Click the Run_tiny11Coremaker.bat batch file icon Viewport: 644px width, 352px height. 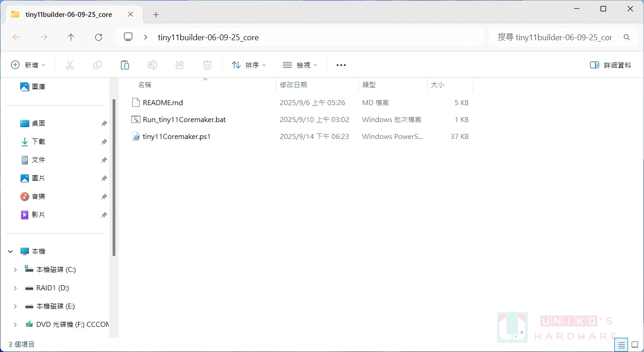coord(135,120)
